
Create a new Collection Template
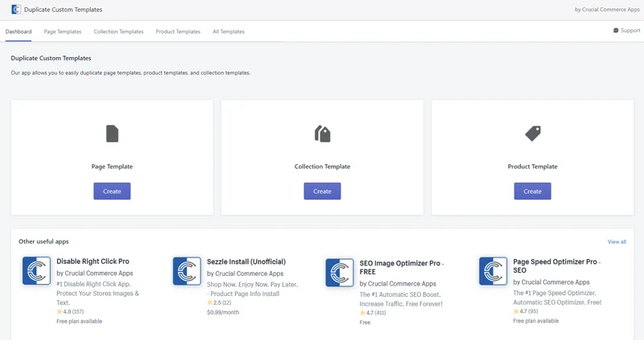[323, 191]
